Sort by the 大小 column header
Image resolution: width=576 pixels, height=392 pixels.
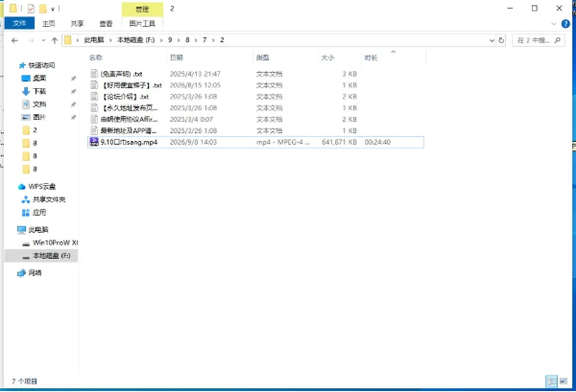(328, 58)
